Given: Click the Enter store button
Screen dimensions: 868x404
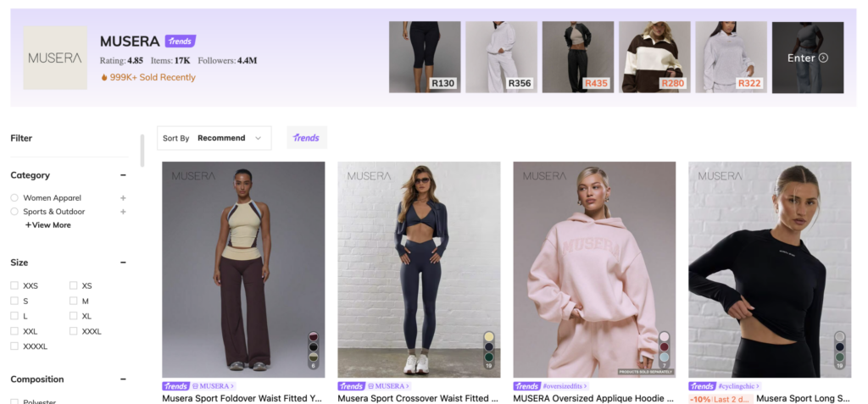Looking at the screenshot, I should pos(808,58).
